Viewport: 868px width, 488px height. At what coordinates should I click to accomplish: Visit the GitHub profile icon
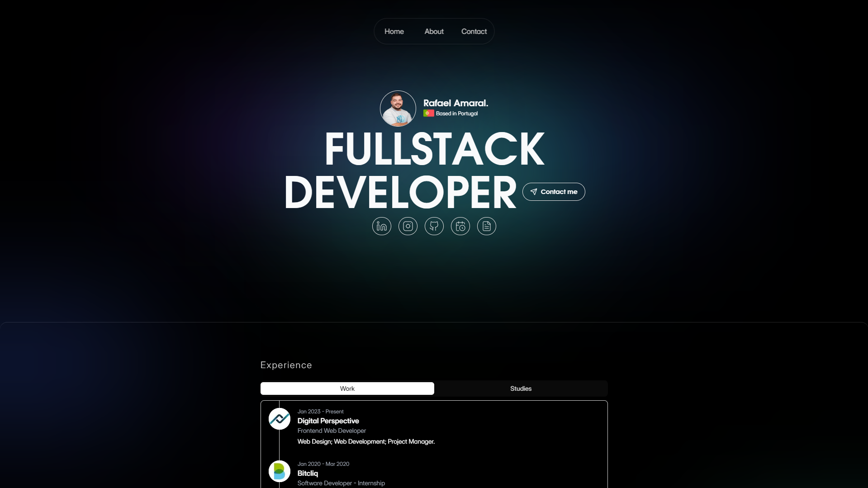point(434,226)
